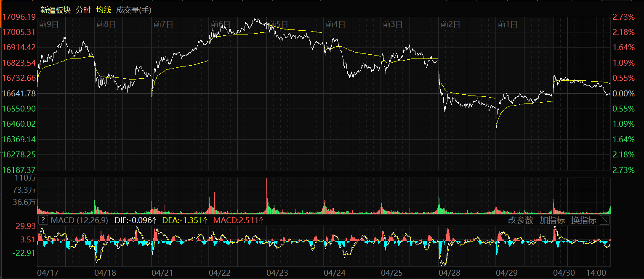Screen dimensions: 644x279
Task: Click the DEA:-1.351 value readout
Action: click(x=185, y=220)
